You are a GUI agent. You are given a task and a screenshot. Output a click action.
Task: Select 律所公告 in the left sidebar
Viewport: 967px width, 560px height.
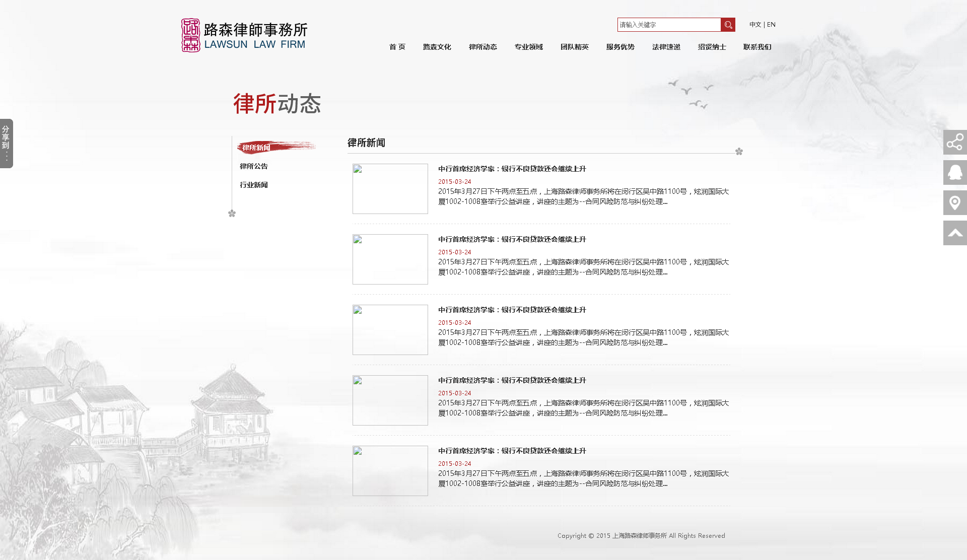click(x=254, y=166)
